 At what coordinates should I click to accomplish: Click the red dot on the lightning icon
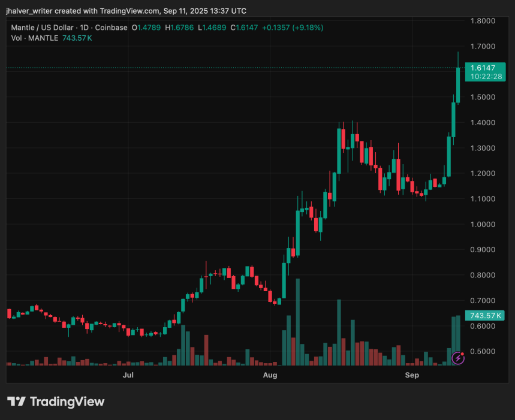point(462,353)
